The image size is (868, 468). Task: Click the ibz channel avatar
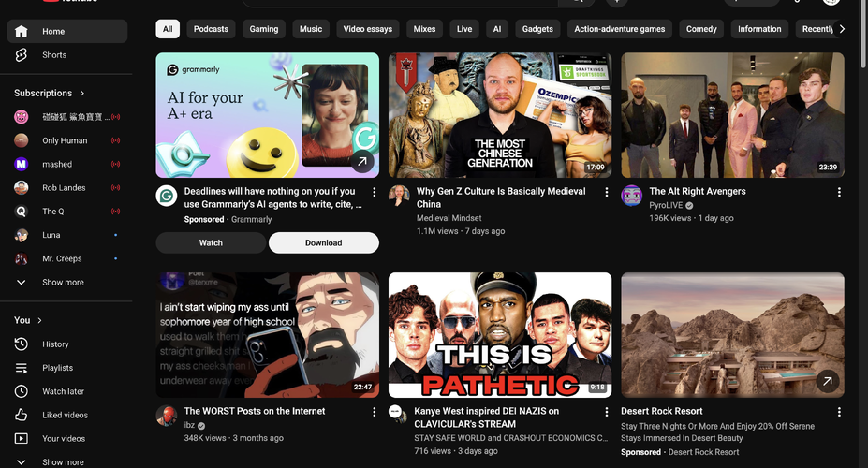(167, 416)
